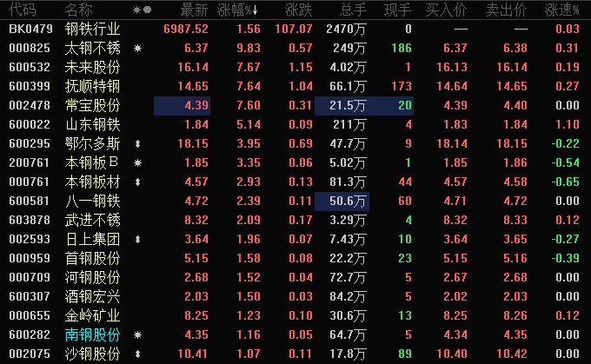The height and width of the screenshot is (364, 591).
Task: Select stock name 沙钢股份
Action: 92,354
